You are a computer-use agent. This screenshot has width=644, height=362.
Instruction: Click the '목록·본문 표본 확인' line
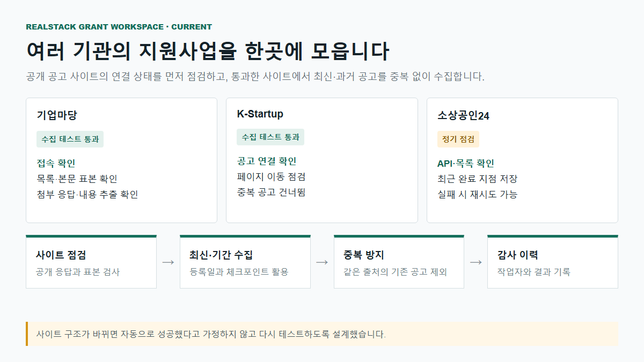coord(77,179)
